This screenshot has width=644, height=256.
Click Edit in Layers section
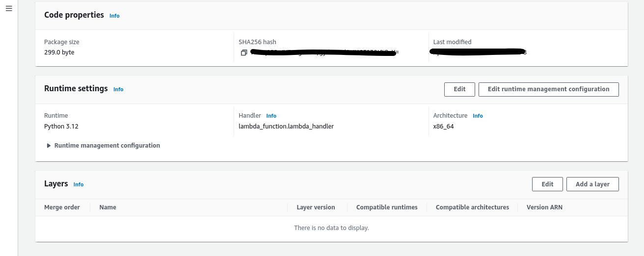(547, 184)
